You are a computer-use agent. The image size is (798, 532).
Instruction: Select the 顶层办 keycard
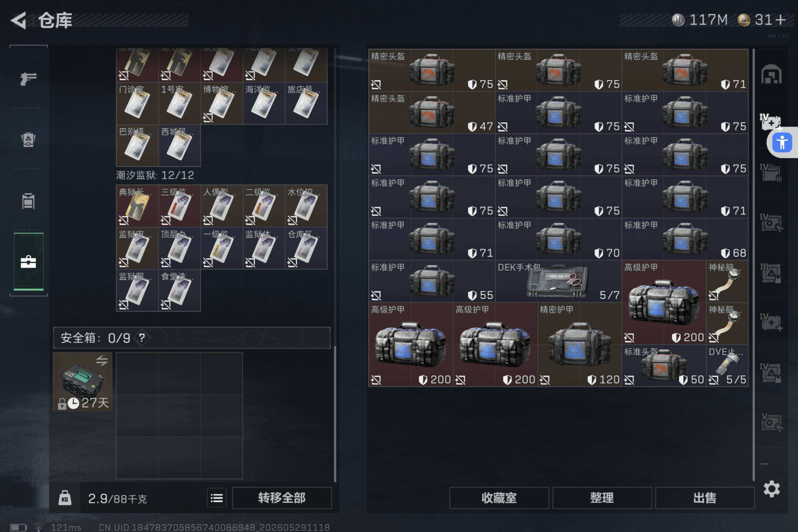(x=180, y=248)
